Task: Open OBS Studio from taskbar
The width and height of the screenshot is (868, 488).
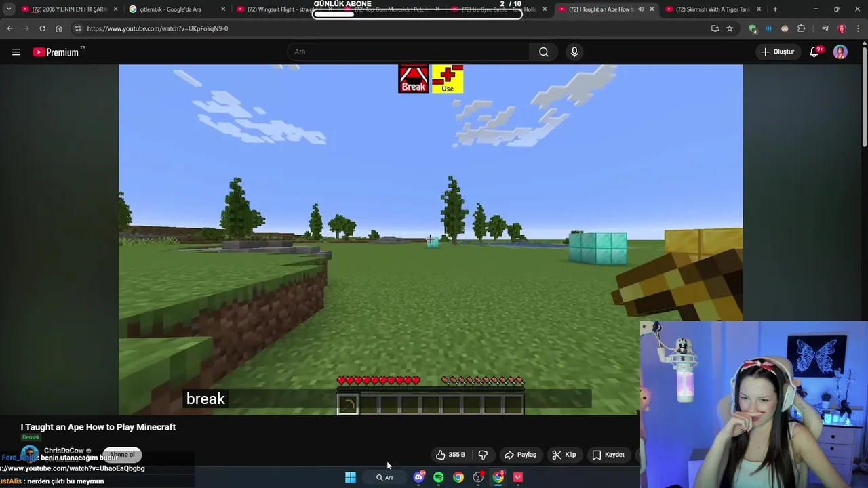Action: [478, 477]
